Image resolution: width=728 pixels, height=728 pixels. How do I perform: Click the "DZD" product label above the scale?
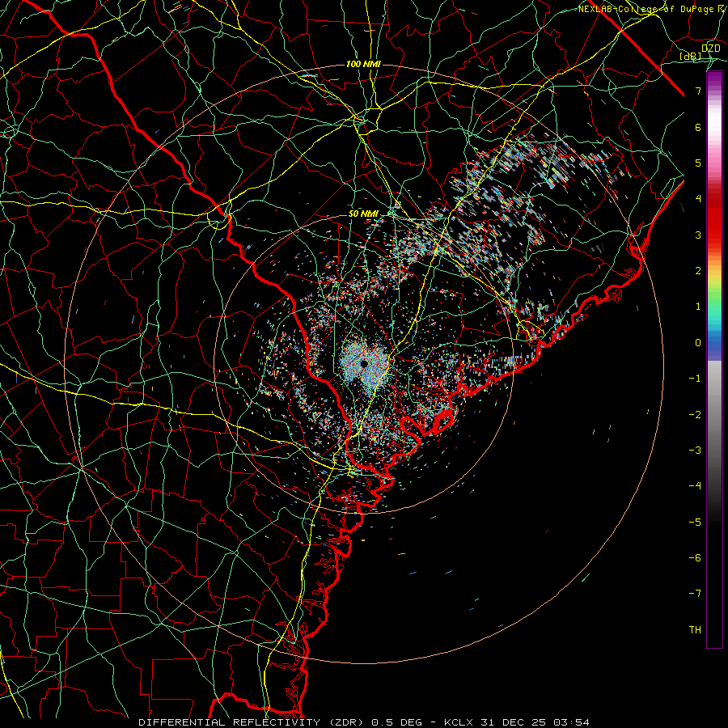click(711, 49)
